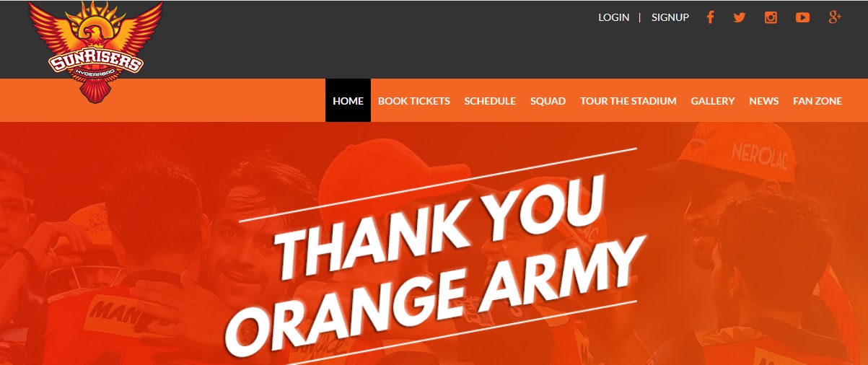This screenshot has width=868, height=365.
Task: Open the Facebook page icon
Action: click(710, 17)
